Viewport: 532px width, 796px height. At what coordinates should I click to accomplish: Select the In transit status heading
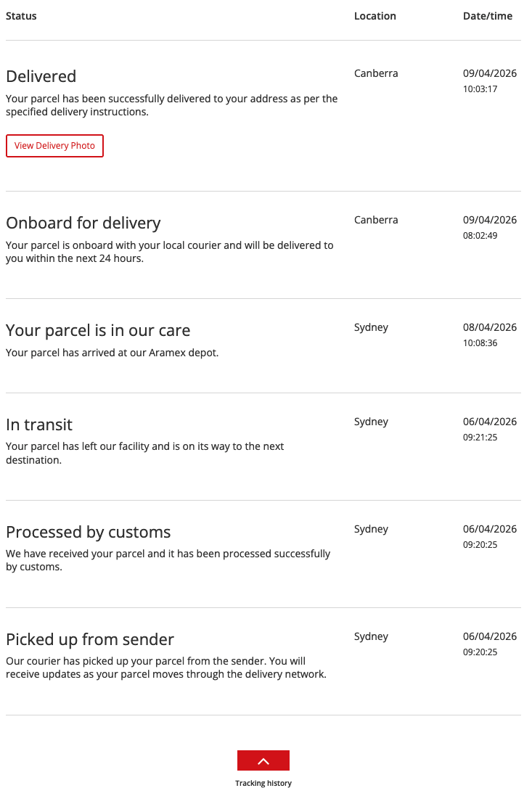coord(39,424)
